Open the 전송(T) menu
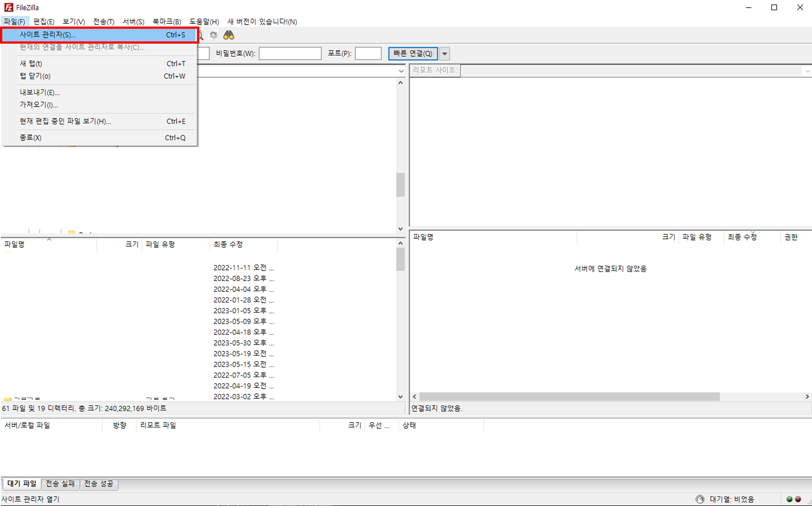The image size is (812, 506). tap(103, 22)
